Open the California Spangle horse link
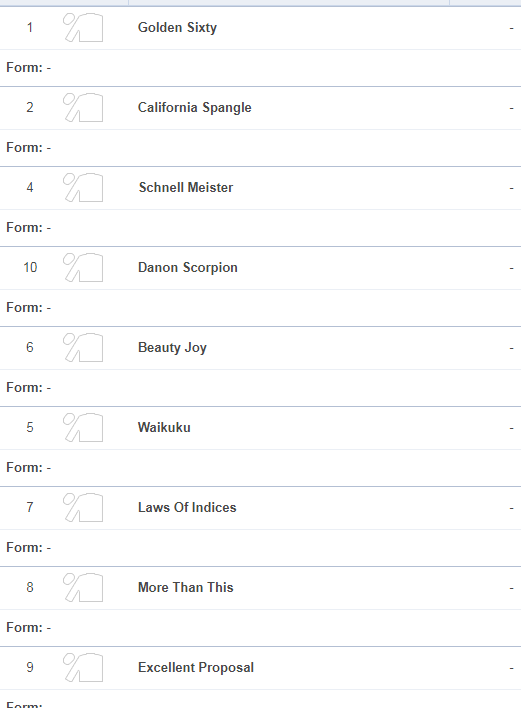The width and height of the screenshot is (521, 708). point(195,107)
